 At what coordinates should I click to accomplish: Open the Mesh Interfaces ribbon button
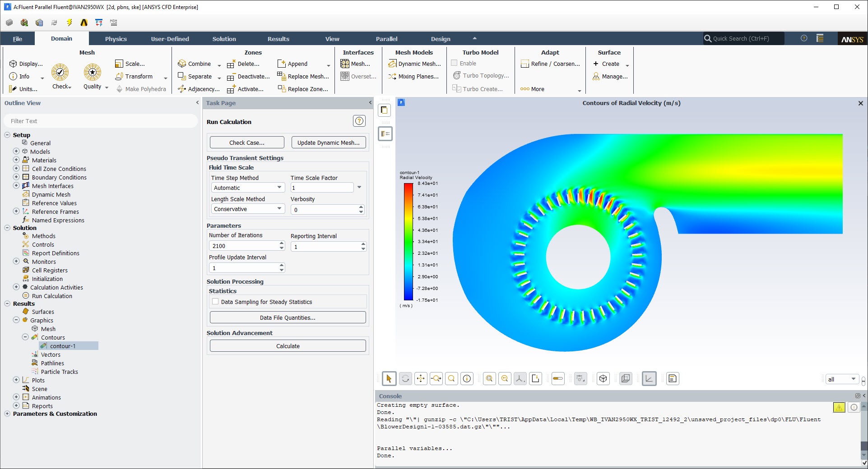coord(356,64)
